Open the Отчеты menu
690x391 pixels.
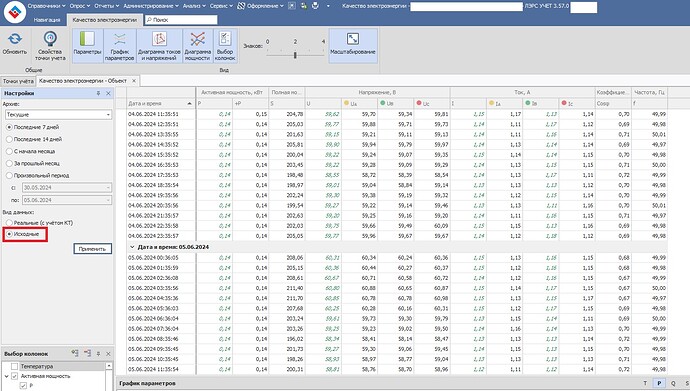click(106, 6)
